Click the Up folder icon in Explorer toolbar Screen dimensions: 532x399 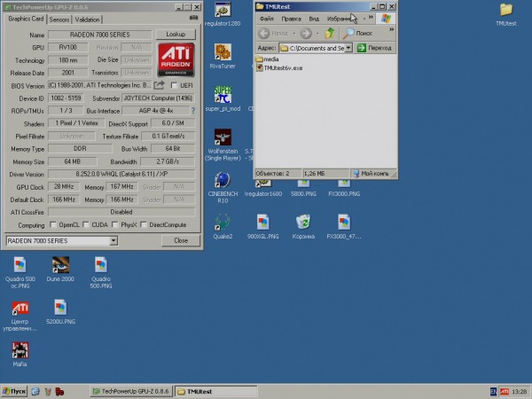(329, 33)
